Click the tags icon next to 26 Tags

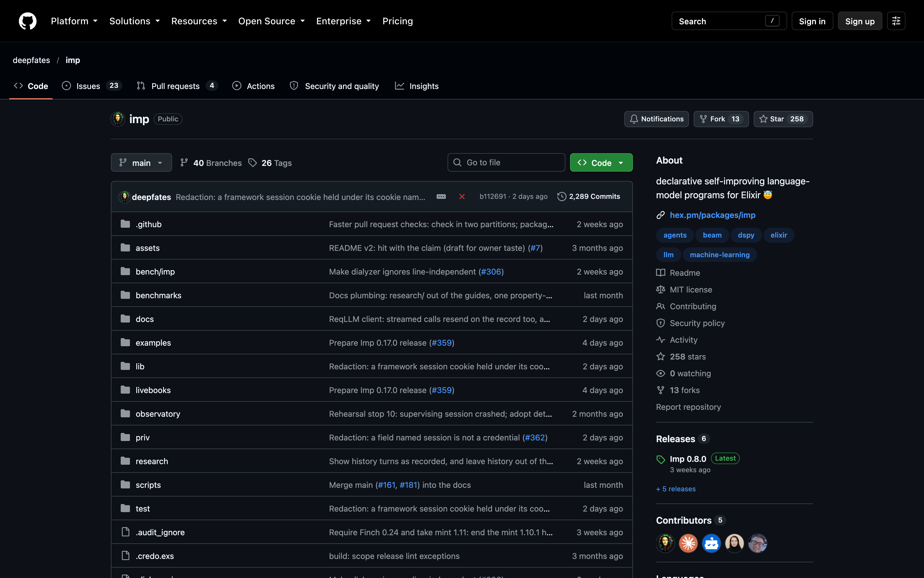point(252,163)
